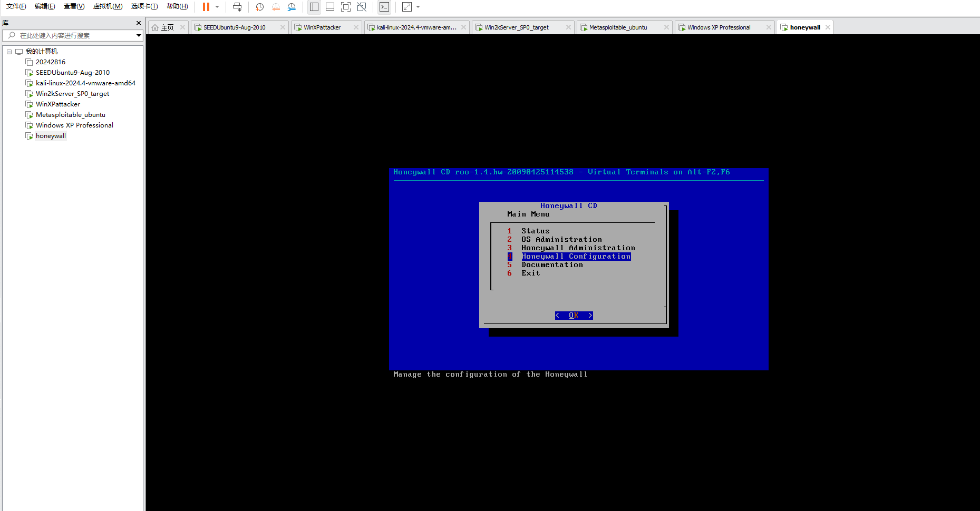Select 我的计算机 in the library tree
Screen dimensions: 980x511
[x=42, y=52]
